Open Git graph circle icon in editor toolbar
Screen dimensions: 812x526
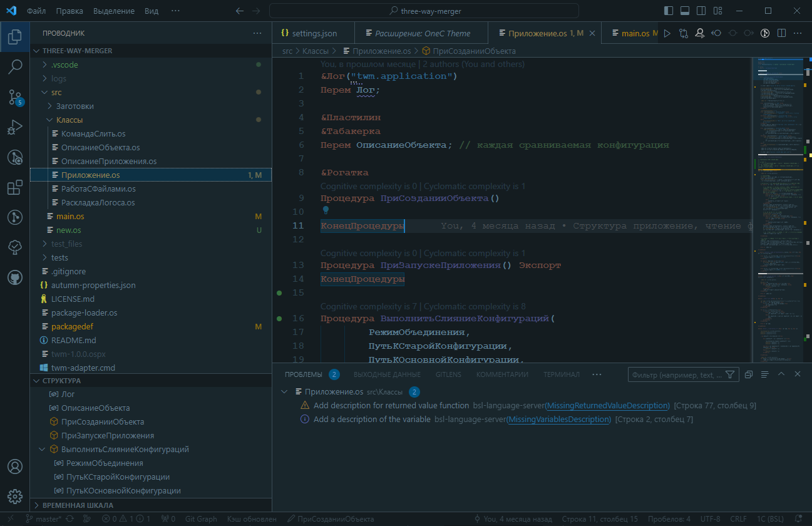764,33
